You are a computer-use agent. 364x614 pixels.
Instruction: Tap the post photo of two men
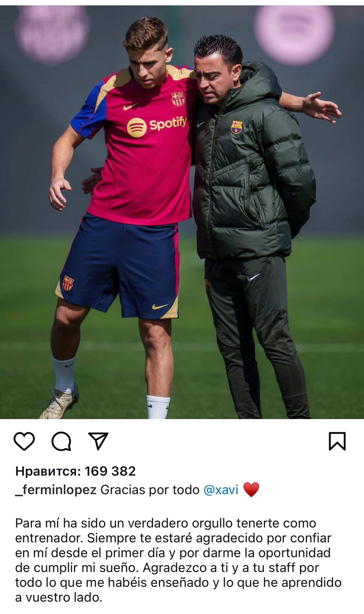pyautogui.click(x=182, y=212)
